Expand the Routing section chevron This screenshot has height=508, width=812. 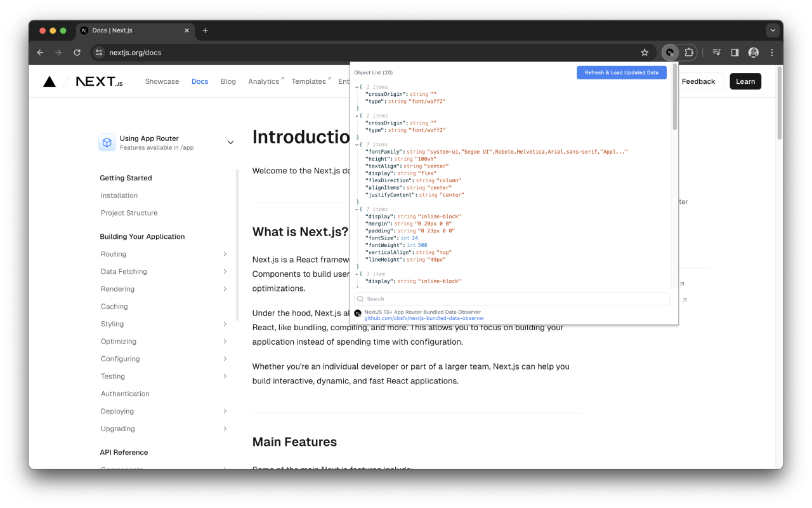tap(225, 254)
